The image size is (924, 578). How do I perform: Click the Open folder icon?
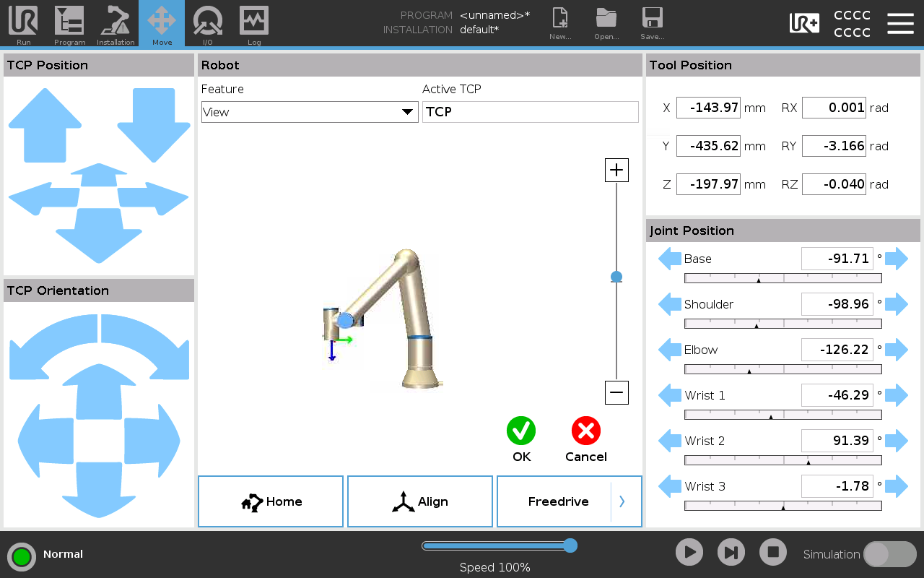[x=606, y=23]
